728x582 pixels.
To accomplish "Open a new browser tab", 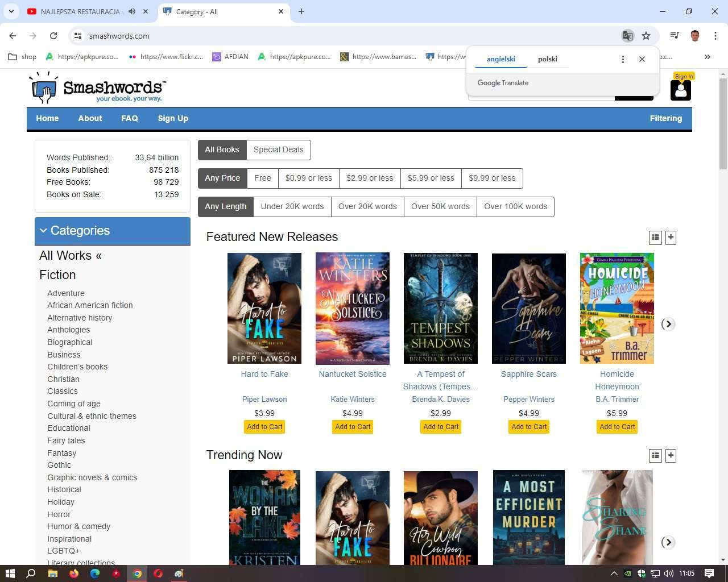I will [x=301, y=11].
